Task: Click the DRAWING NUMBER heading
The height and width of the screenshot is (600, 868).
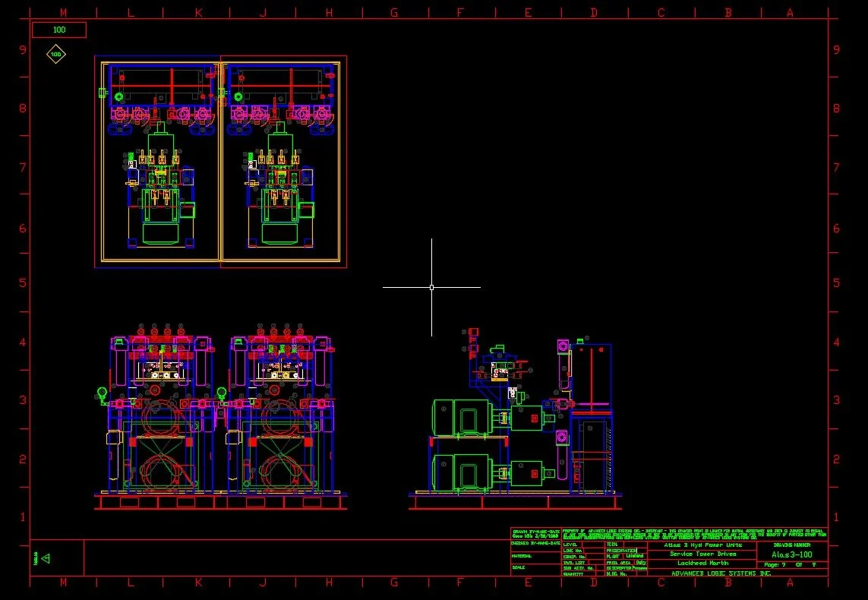Action: (792, 545)
